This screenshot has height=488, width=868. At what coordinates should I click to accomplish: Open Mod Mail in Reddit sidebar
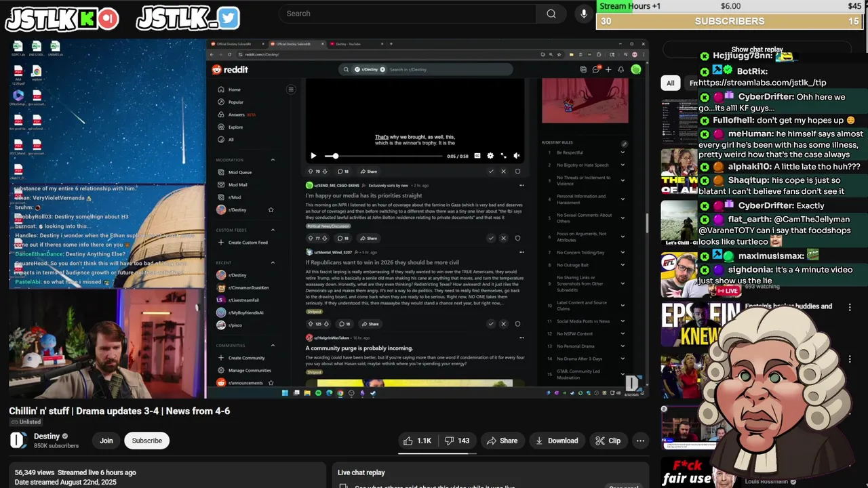point(232,184)
